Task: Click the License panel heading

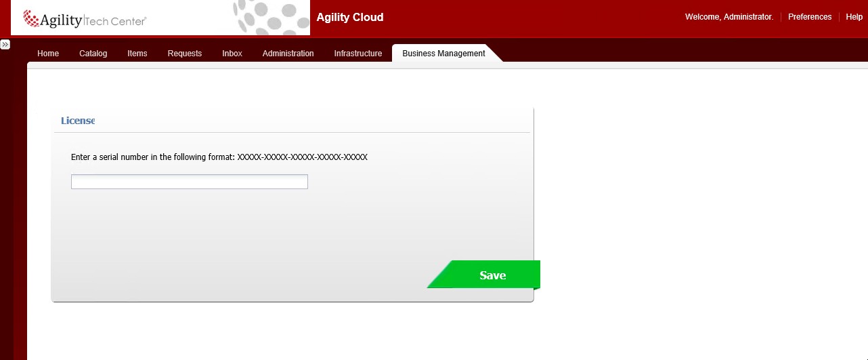Action: (78, 121)
